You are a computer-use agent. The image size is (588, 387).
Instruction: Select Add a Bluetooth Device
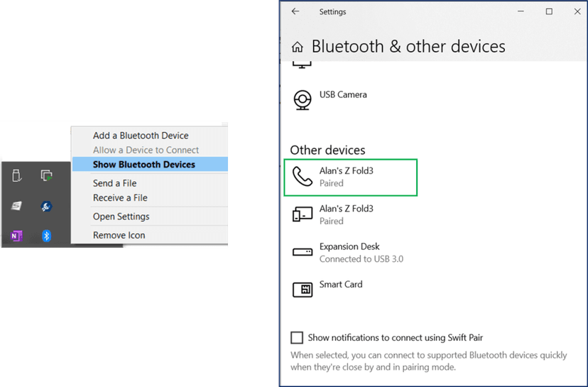[x=141, y=136]
